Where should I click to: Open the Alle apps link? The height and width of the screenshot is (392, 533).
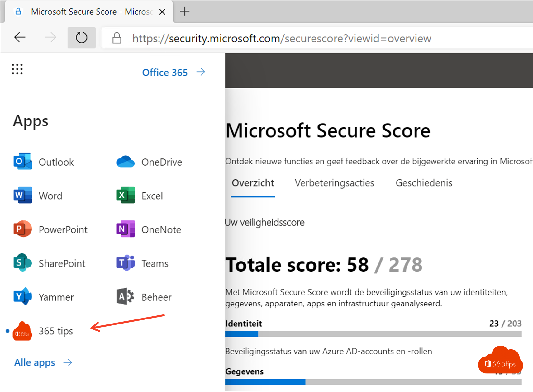(35, 363)
